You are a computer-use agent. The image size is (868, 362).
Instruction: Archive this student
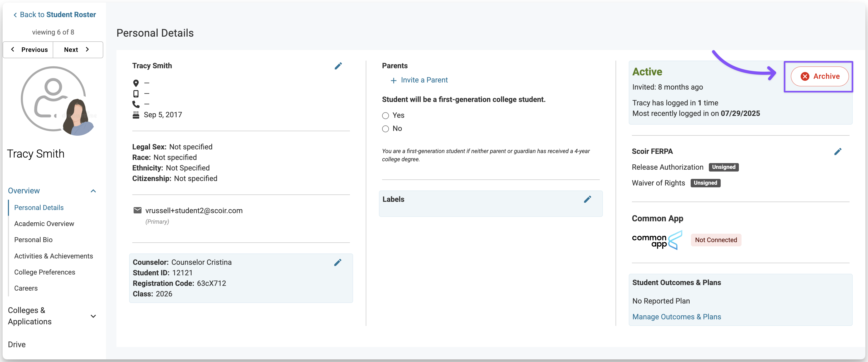pyautogui.click(x=820, y=76)
